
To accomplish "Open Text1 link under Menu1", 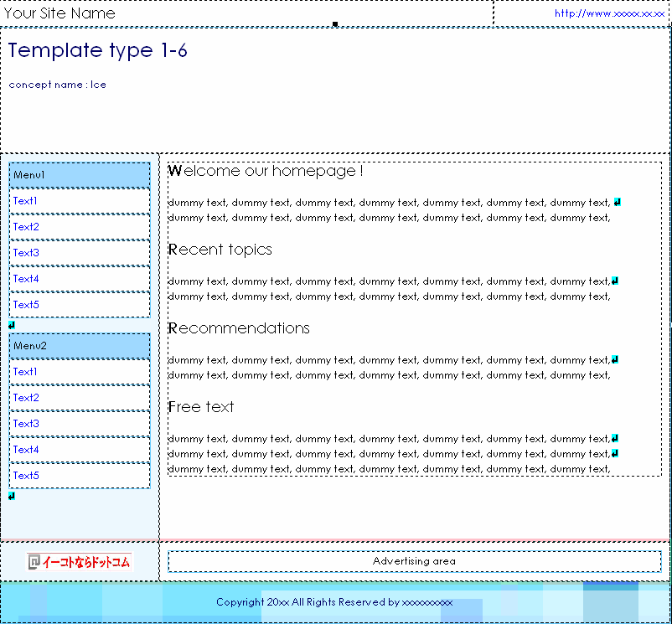I will coord(25,201).
